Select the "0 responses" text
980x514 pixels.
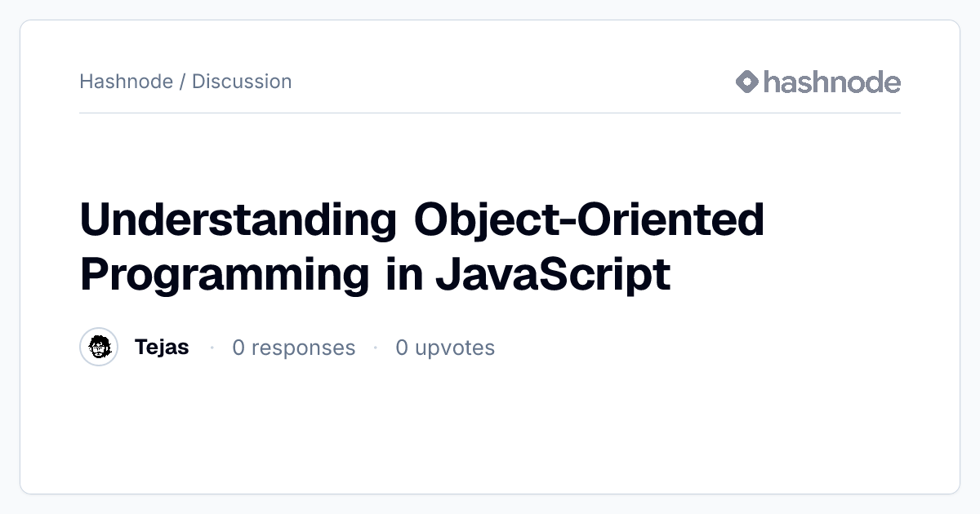(x=294, y=348)
